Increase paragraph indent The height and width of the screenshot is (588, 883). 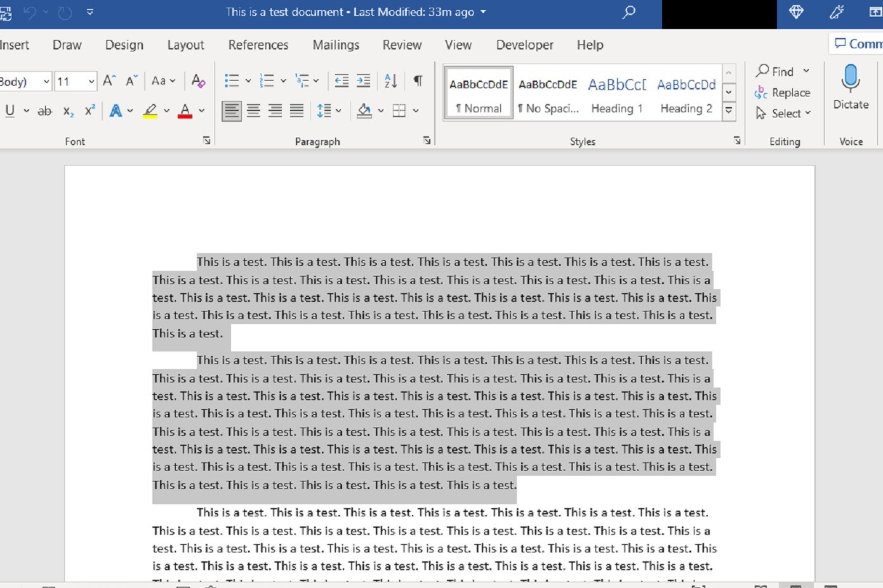[363, 81]
